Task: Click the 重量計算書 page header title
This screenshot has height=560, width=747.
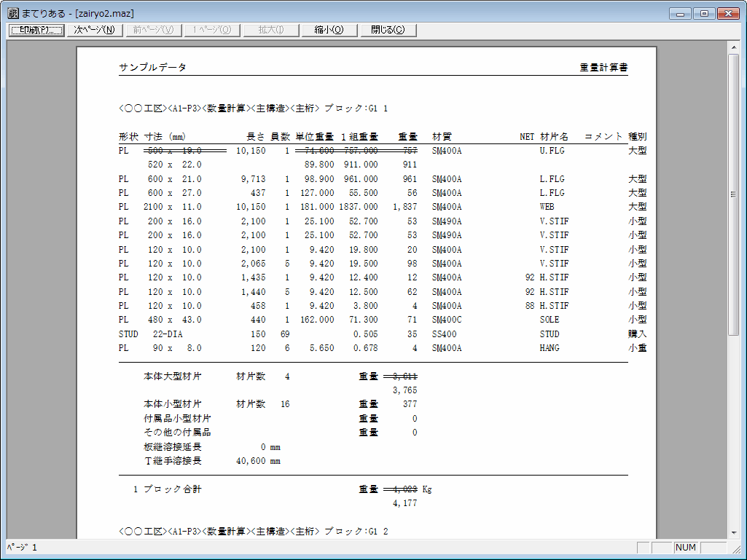Action: (x=603, y=68)
